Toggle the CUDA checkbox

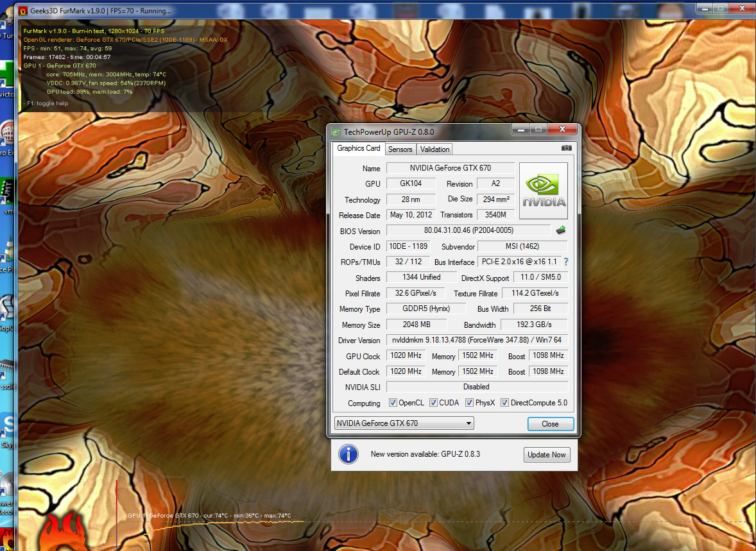[x=433, y=403]
